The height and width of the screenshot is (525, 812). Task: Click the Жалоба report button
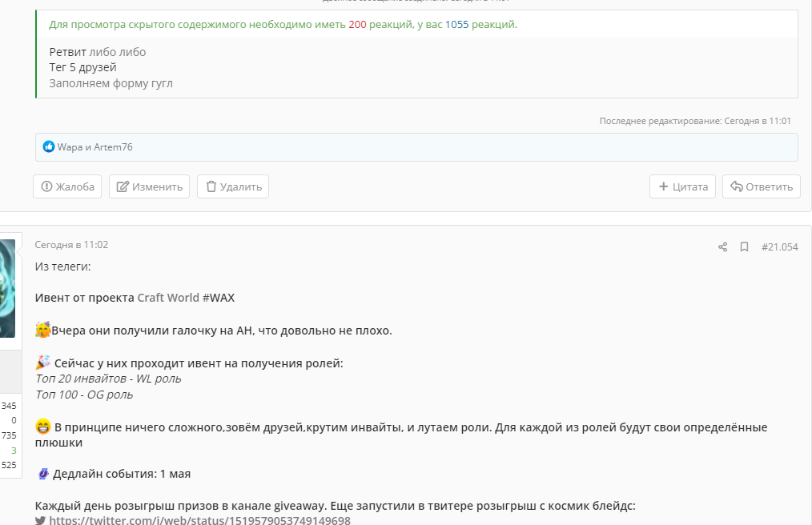[67, 186]
